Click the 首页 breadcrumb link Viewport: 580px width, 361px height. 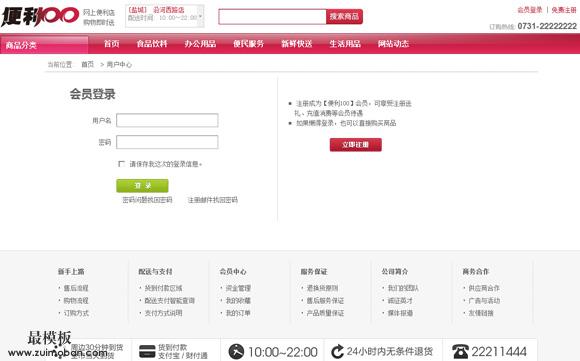click(x=88, y=64)
